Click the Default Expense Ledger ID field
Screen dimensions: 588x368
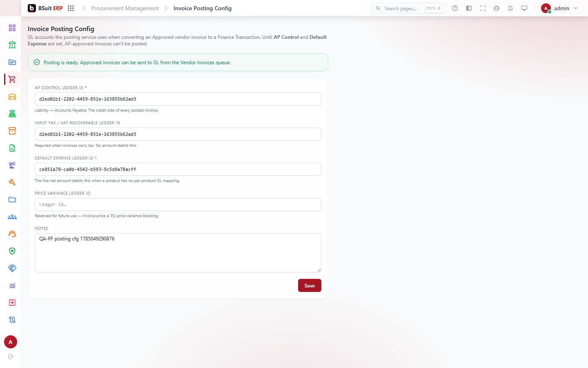coord(178,169)
